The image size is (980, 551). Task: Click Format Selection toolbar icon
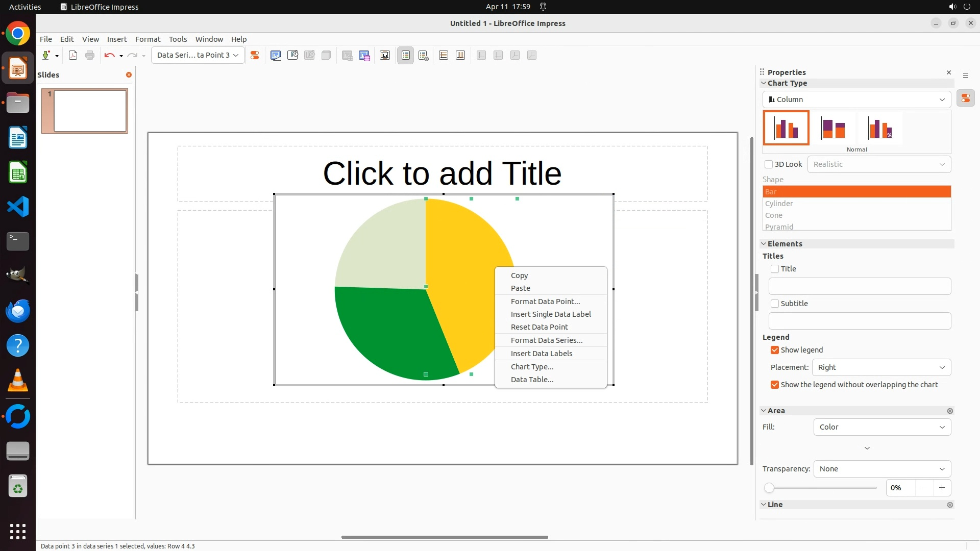[x=255, y=55]
